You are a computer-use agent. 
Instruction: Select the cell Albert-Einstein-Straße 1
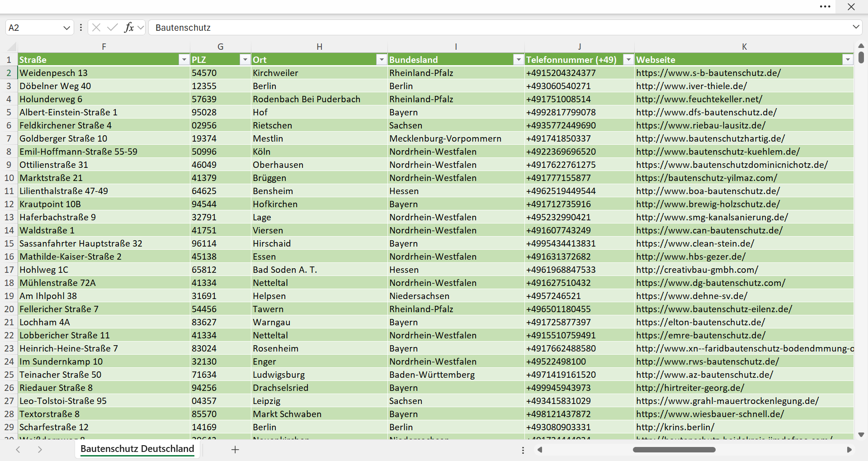click(x=104, y=112)
